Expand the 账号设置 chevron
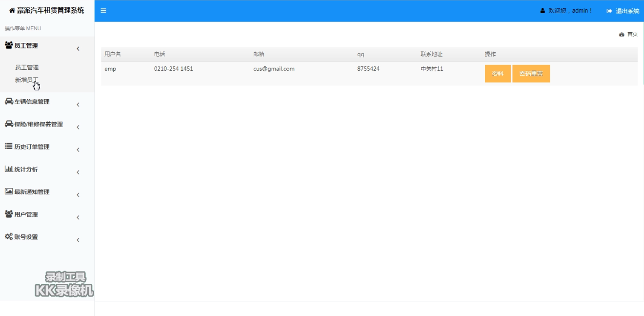This screenshot has width=644, height=316. [x=78, y=240]
